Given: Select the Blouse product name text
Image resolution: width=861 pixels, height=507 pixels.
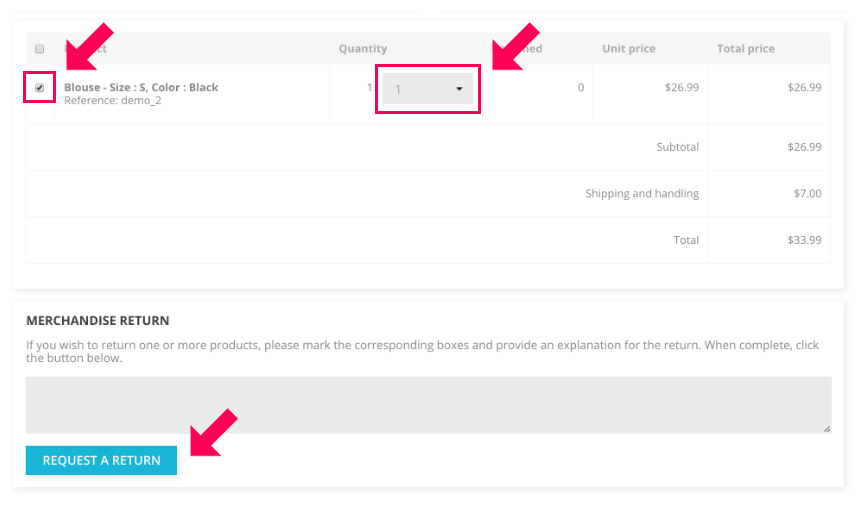Looking at the screenshot, I should click(141, 87).
